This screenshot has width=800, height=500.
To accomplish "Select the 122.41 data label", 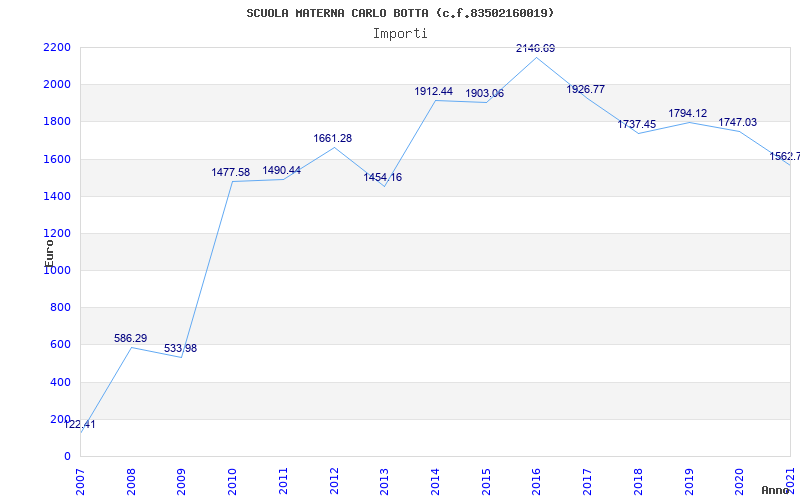I will pyautogui.click(x=80, y=424).
